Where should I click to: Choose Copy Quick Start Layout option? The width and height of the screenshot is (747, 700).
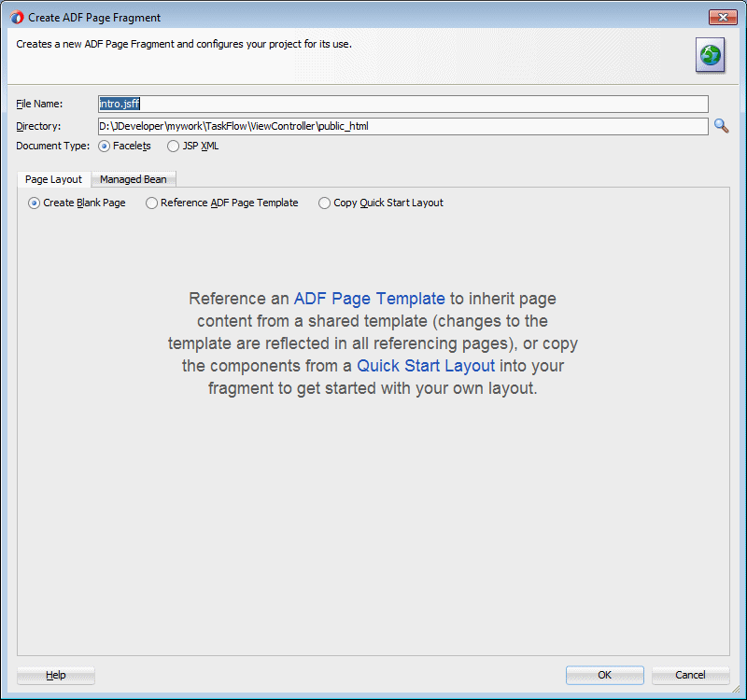pos(381,203)
